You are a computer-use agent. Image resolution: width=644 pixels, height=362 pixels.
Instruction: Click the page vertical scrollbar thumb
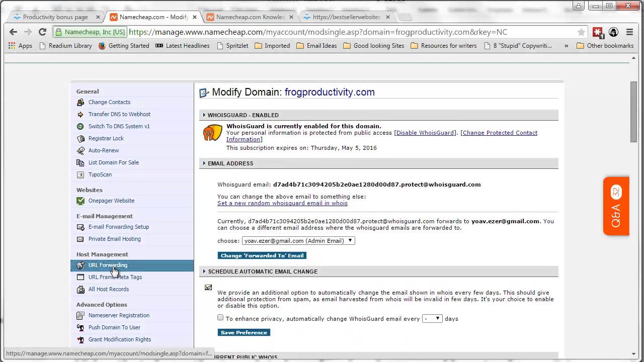click(x=634, y=111)
